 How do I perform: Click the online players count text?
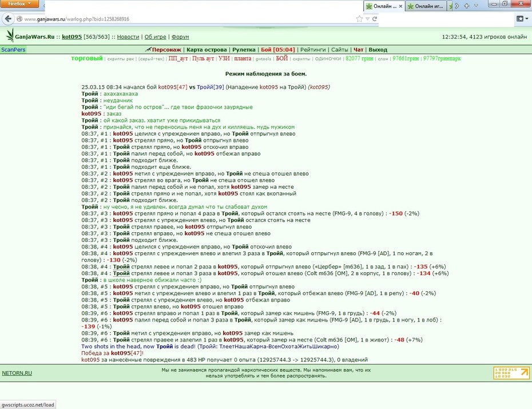coord(498,37)
